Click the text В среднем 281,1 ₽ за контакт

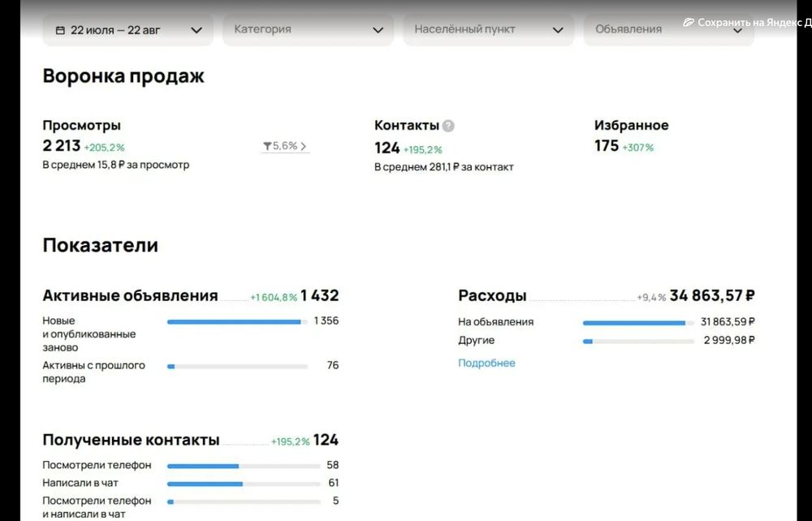click(444, 167)
